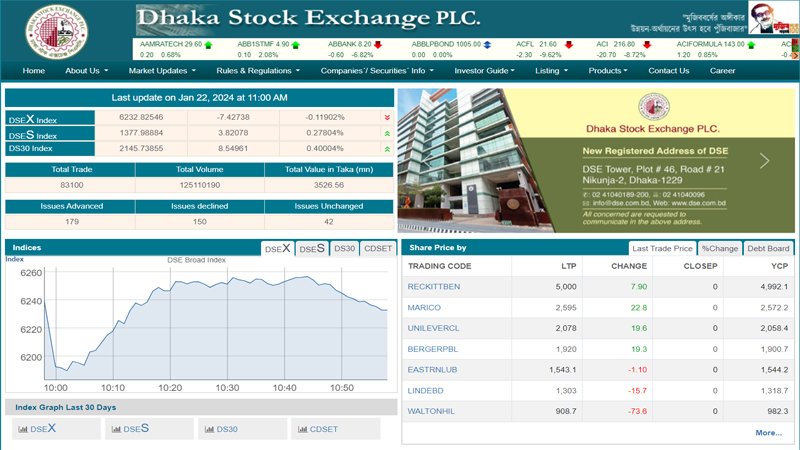
Task: Click the DSEX bar chart icon
Action: pyautogui.click(x=23, y=429)
